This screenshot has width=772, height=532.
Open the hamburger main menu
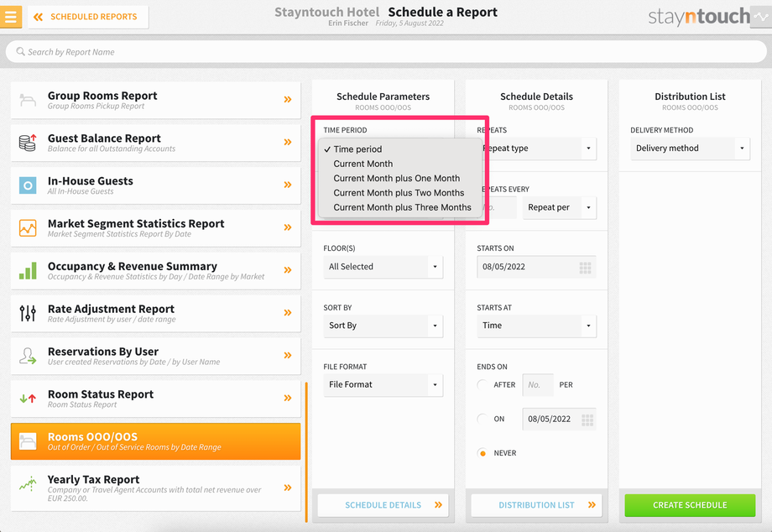[10, 17]
